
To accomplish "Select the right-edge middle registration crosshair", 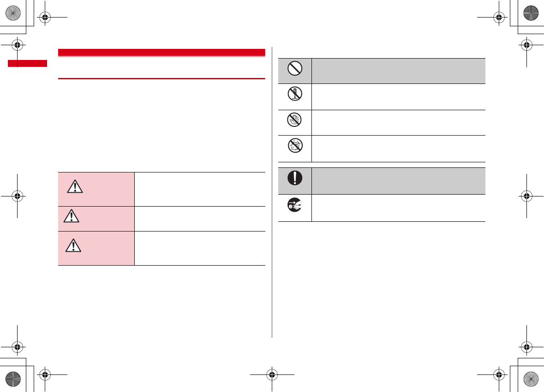I will tap(526, 196).
